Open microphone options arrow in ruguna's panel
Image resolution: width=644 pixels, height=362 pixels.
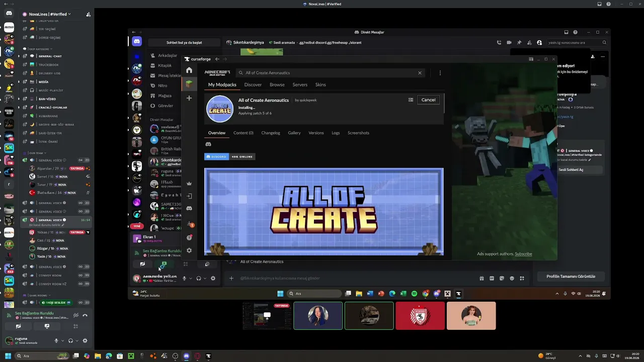pos(62,340)
